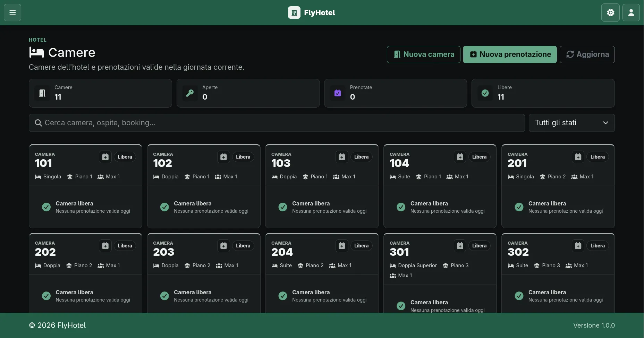Screen dimensions: 644x338
Task: Add a booking for room 101
Action: 105,157
